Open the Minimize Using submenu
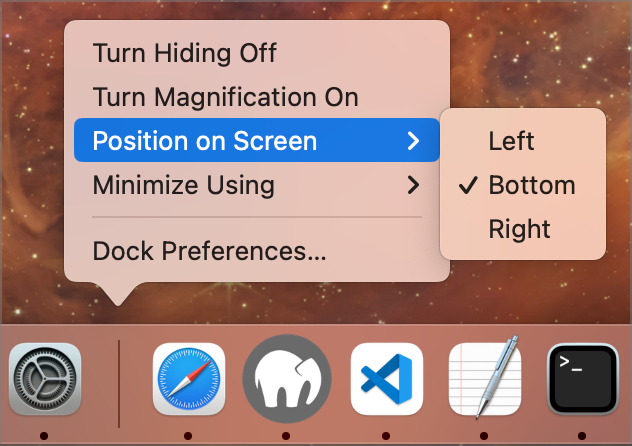 click(x=183, y=185)
